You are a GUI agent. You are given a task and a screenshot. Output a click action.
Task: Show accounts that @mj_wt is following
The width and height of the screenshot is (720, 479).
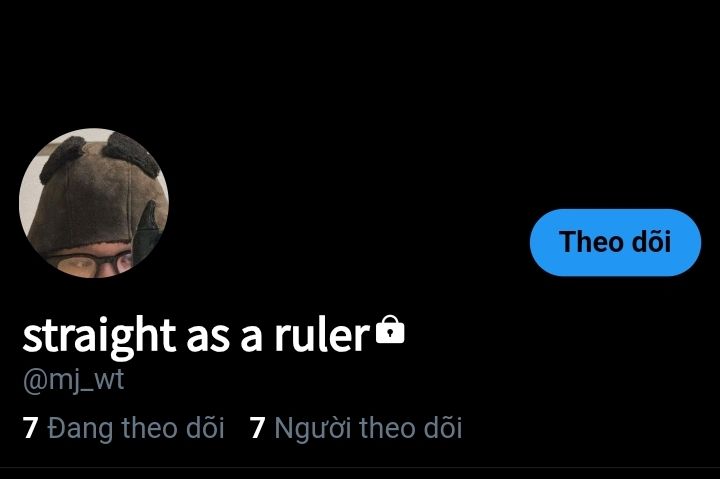(123, 428)
